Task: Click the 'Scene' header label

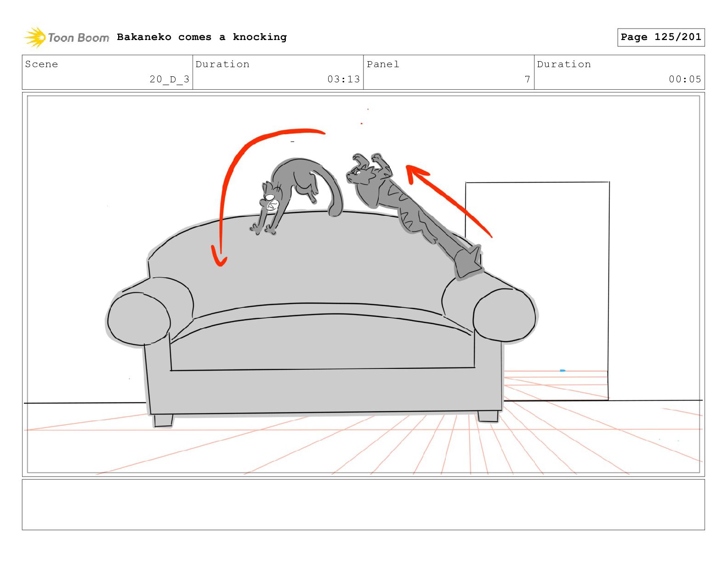Action: 42,64
